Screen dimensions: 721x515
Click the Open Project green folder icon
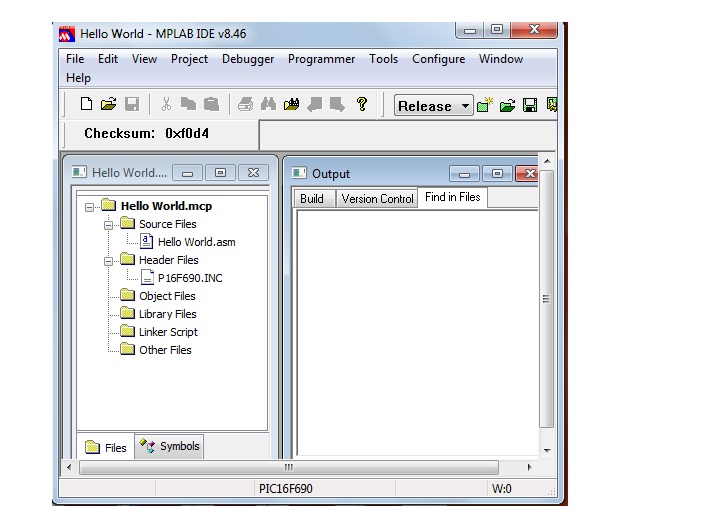[x=507, y=106]
